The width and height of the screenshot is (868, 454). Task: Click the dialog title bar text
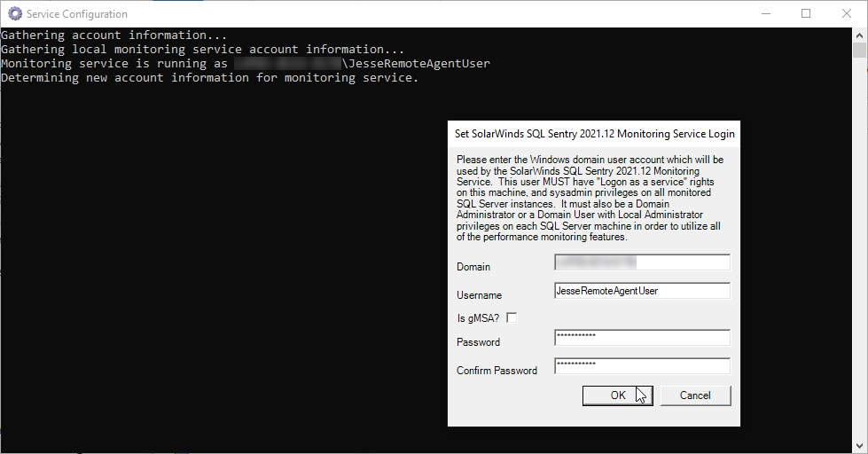[x=595, y=133]
